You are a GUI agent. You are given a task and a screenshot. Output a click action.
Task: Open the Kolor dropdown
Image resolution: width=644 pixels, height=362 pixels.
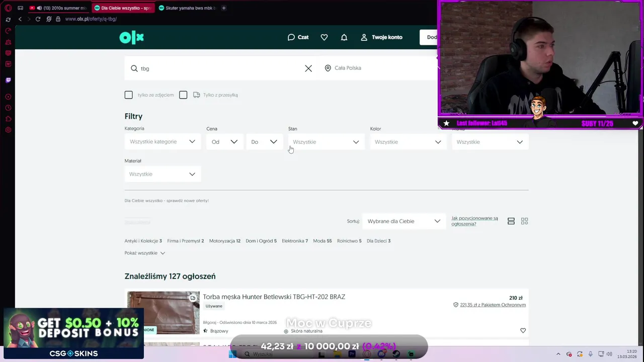[408, 142]
